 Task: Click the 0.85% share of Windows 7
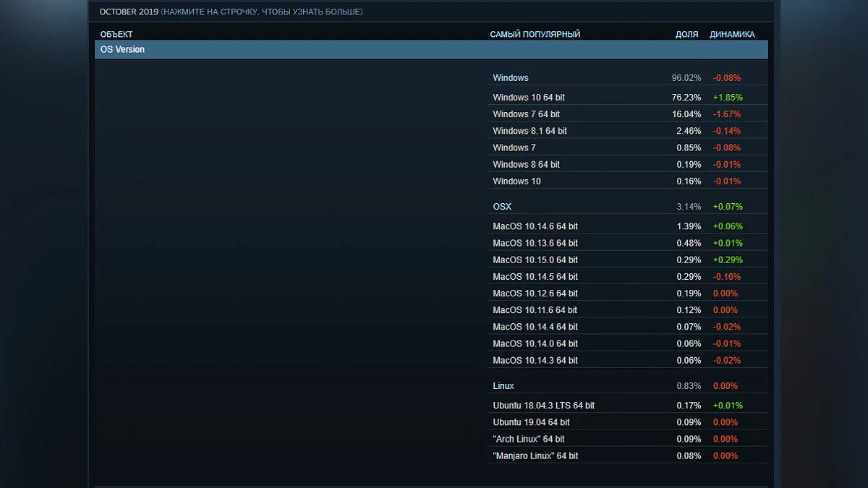pyautogui.click(x=689, y=147)
